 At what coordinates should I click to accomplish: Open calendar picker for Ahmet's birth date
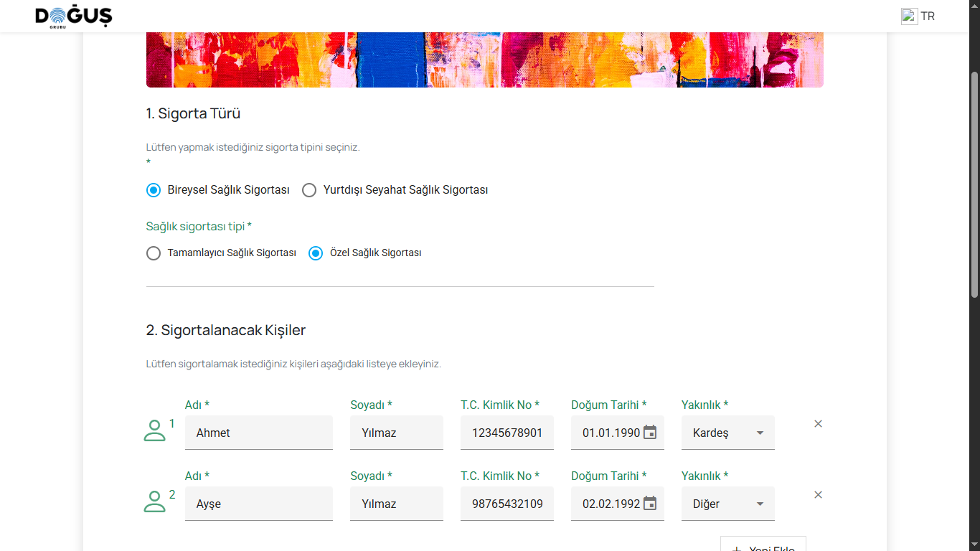(x=650, y=433)
